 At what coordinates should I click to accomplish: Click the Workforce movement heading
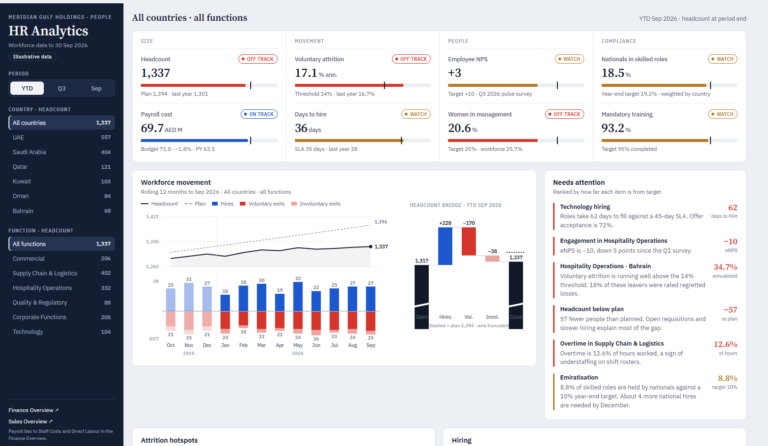pyautogui.click(x=176, y=182)
